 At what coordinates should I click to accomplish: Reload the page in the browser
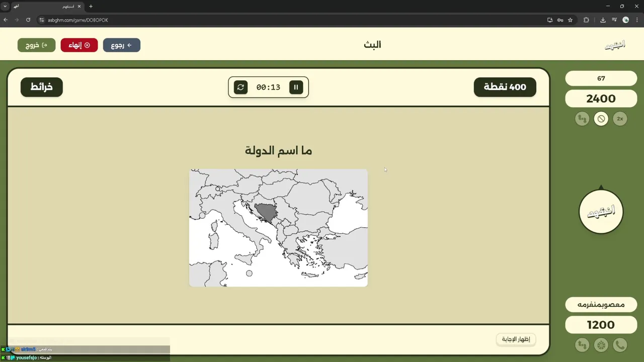[x=28, y=20]
